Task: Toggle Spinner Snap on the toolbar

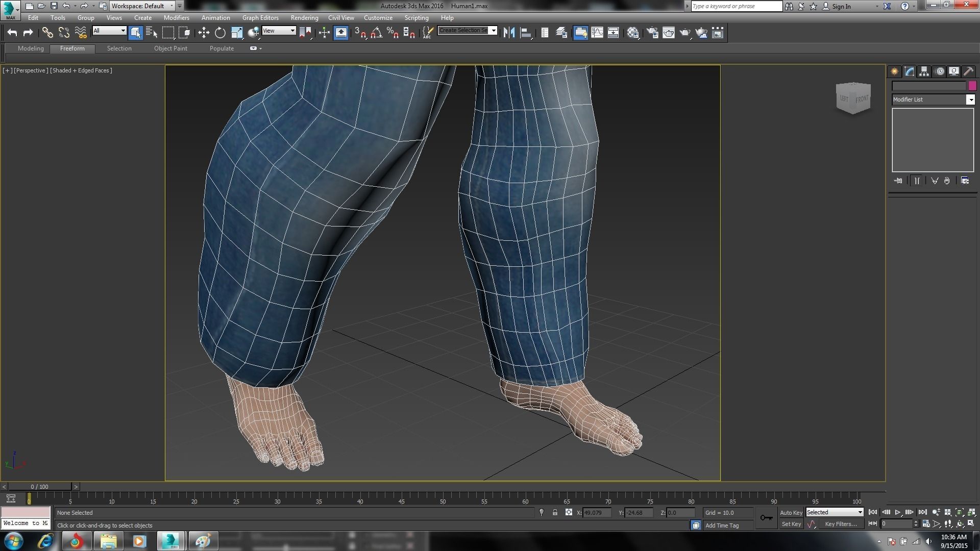Action: (x=409, y=33)
